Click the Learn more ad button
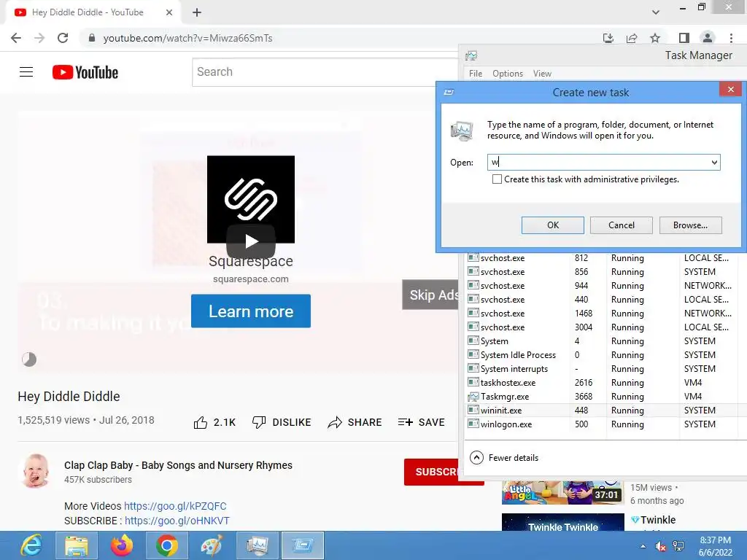This screenshot has width=747, height=560. [x=251, y=311]
